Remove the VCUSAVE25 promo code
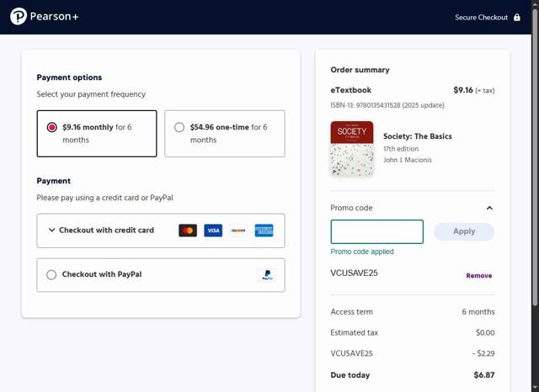Viewport: 539px width, 392px height. click(x=479, y=276)
